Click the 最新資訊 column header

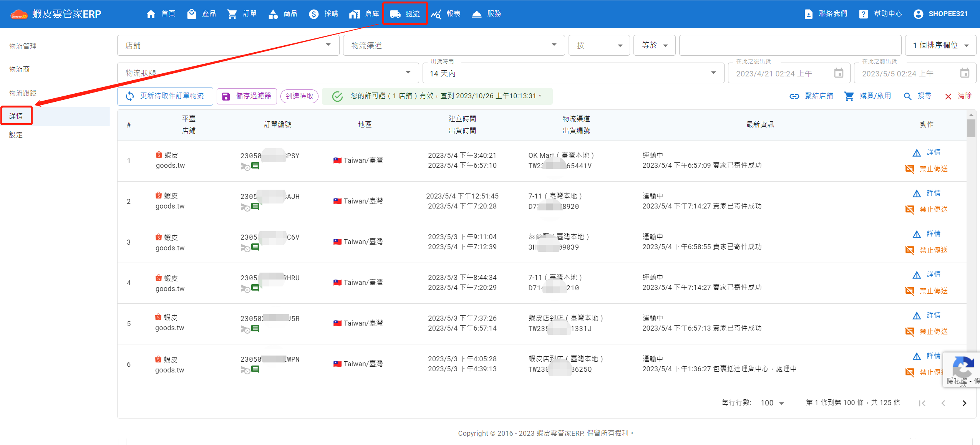tap(760, 124)
